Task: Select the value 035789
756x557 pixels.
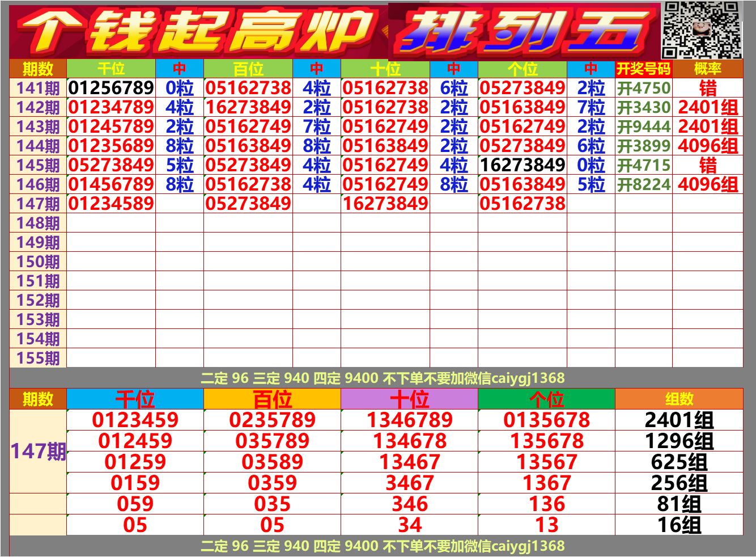Action: click(x=272, y=441)
